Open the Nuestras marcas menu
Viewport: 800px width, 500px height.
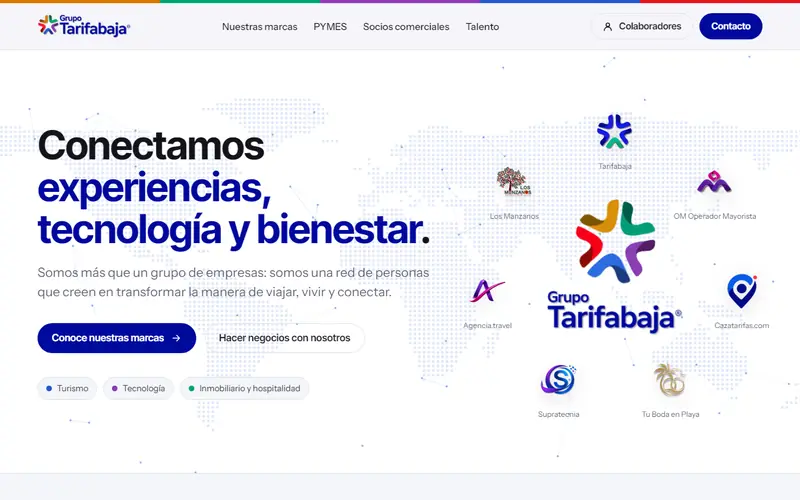[x=260, y=27]
